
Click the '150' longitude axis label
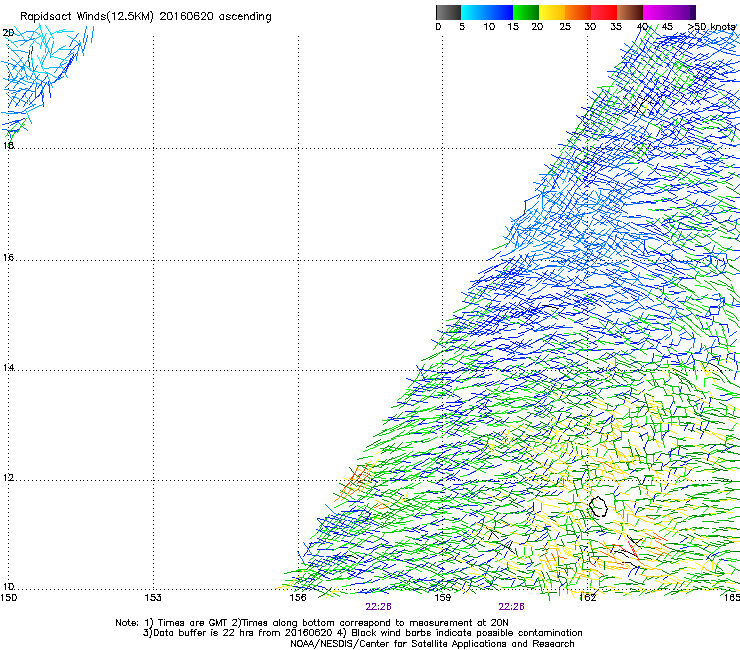(8, 598)
